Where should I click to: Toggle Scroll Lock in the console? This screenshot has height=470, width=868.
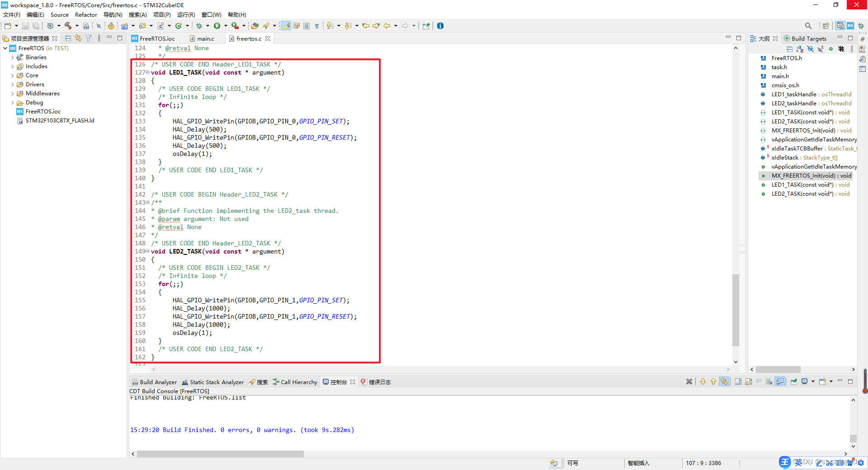click(x=747, y=381)
